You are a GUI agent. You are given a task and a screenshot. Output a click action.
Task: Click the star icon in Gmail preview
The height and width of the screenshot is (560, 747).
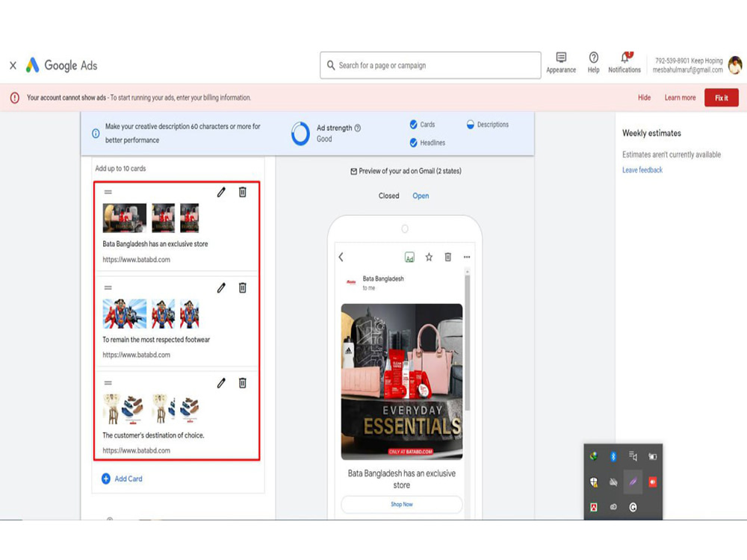429,257
